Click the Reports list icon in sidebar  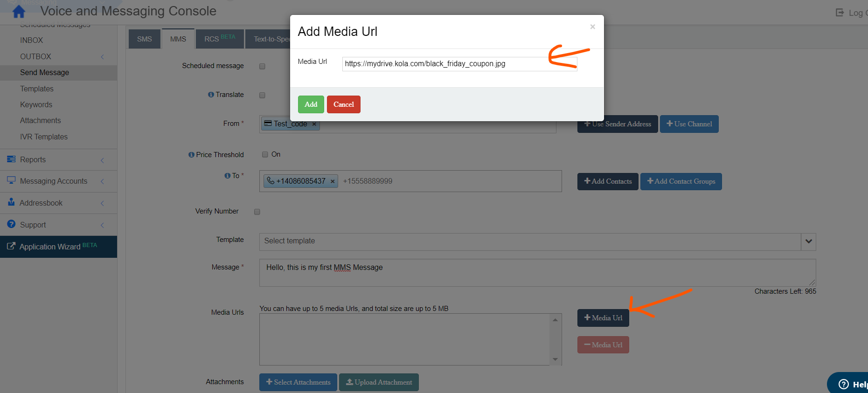pos(11,159)
